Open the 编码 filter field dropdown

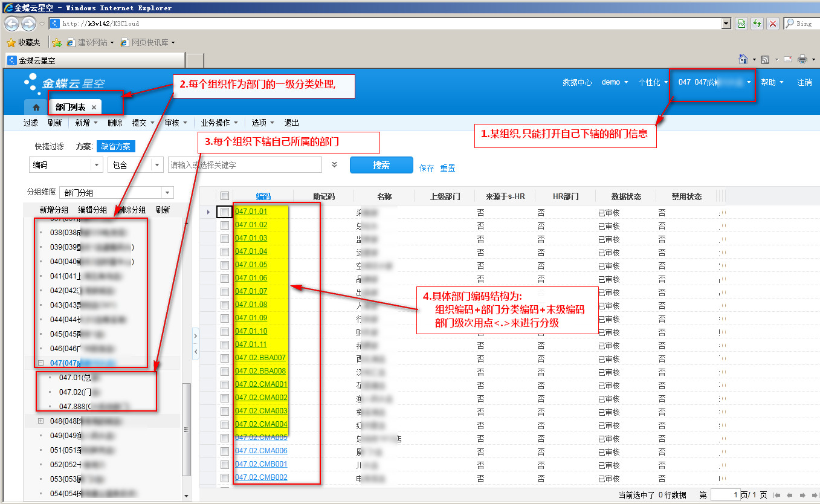[x=97, y=165]
